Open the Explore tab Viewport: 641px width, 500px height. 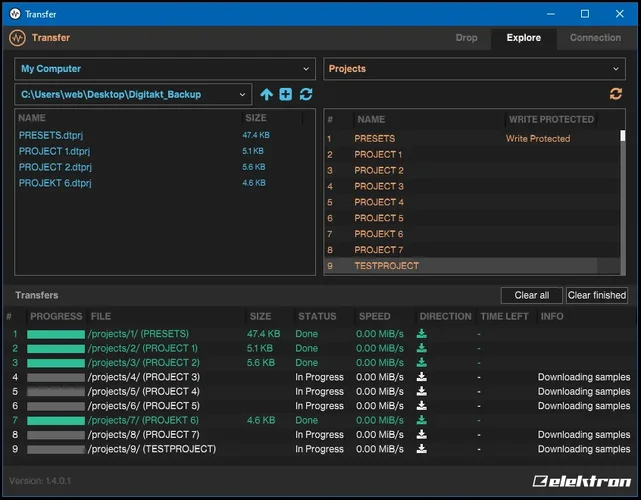coord(523,38)
